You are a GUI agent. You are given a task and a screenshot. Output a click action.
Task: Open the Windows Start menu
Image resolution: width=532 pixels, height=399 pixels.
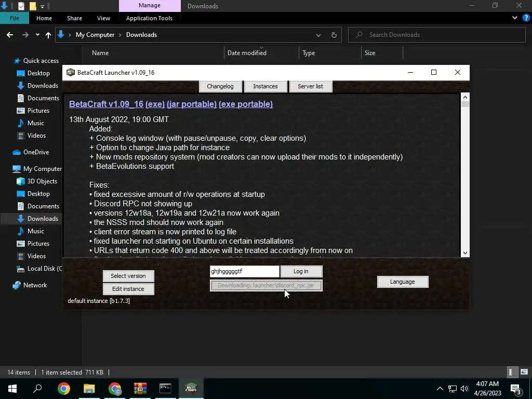tap(12, 389)
